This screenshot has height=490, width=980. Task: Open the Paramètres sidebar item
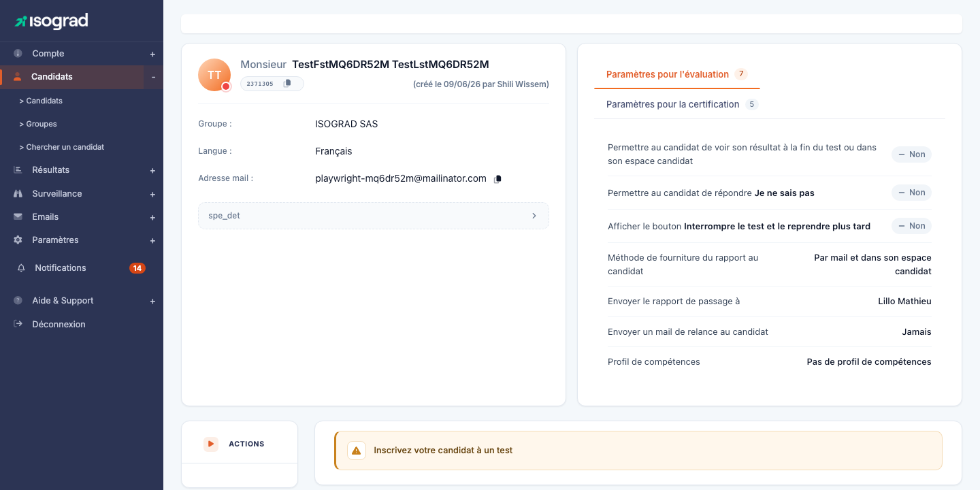click(x=55, y=240)
